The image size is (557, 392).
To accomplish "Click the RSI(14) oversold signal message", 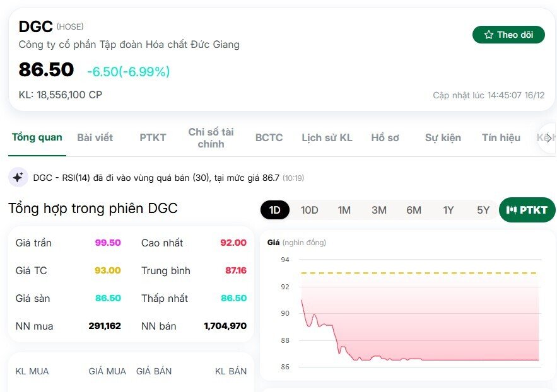I will coord(156,178).
